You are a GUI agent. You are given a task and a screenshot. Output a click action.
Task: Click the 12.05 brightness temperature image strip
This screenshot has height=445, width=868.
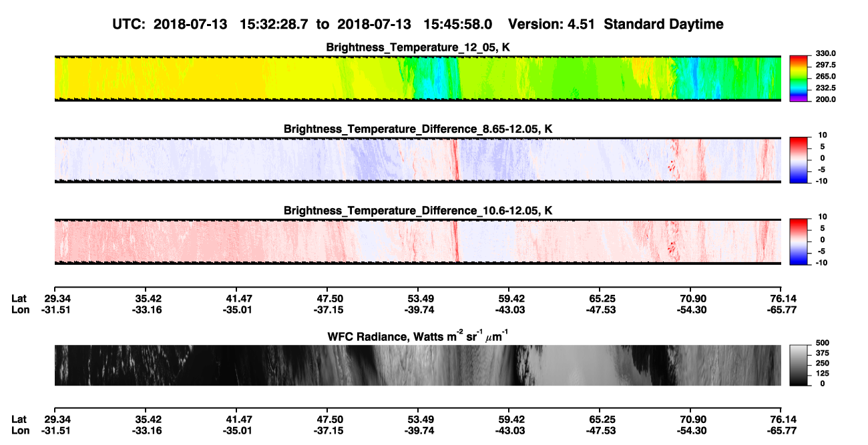(418, 78)
